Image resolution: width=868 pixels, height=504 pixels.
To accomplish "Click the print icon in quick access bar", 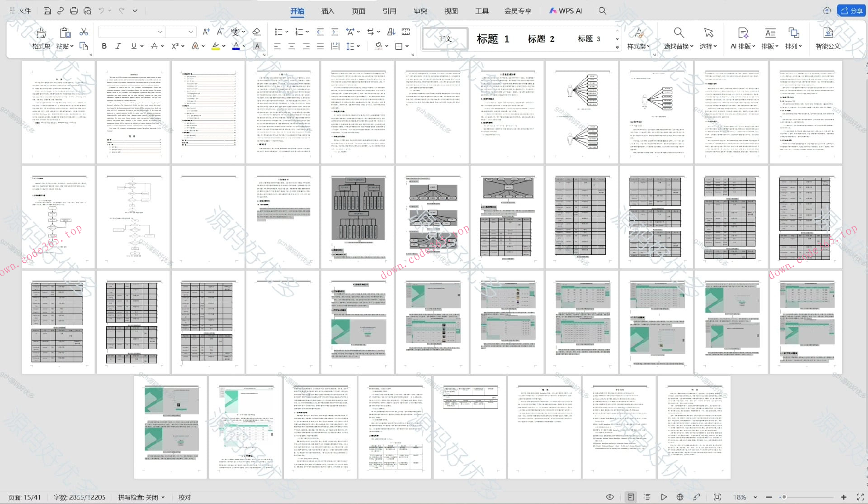I will [x=74, y=10].
